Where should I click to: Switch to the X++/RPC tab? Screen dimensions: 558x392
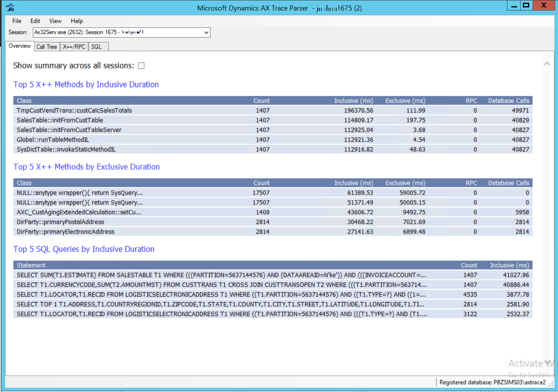74,47
